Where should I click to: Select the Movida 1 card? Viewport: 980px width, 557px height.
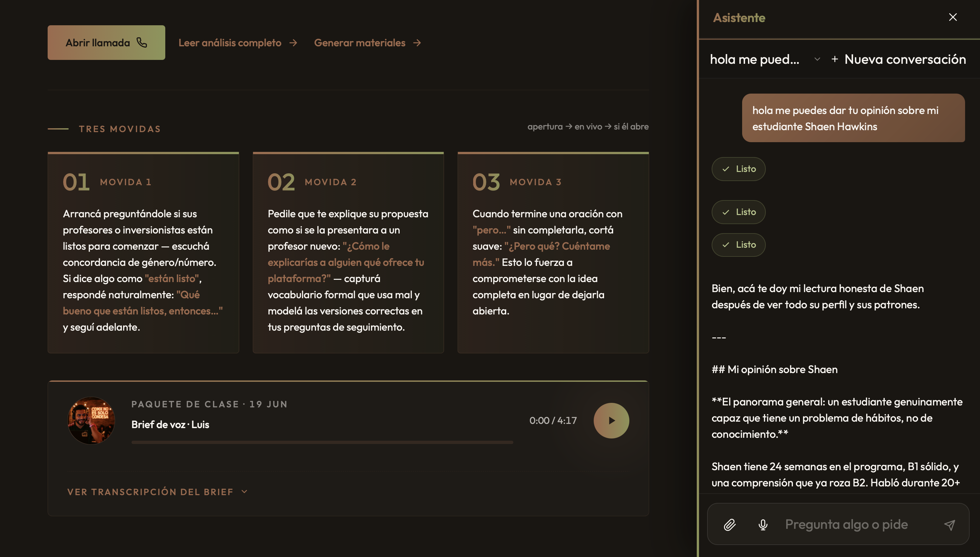143,253
